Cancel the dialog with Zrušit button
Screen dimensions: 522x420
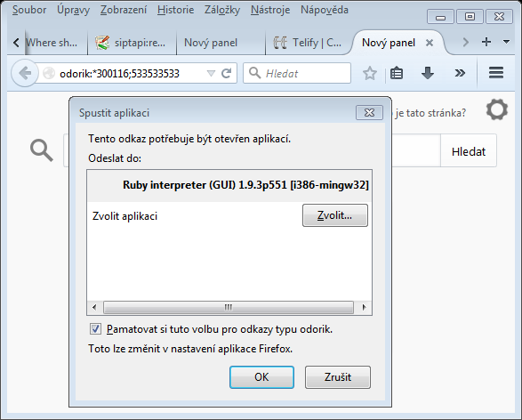click(x=338, y=377)
